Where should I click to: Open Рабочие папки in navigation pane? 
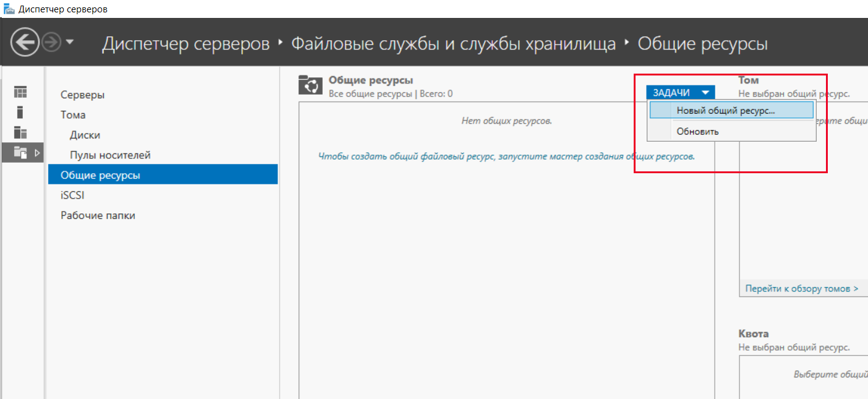pyautogui.click(x=98, y=215)
